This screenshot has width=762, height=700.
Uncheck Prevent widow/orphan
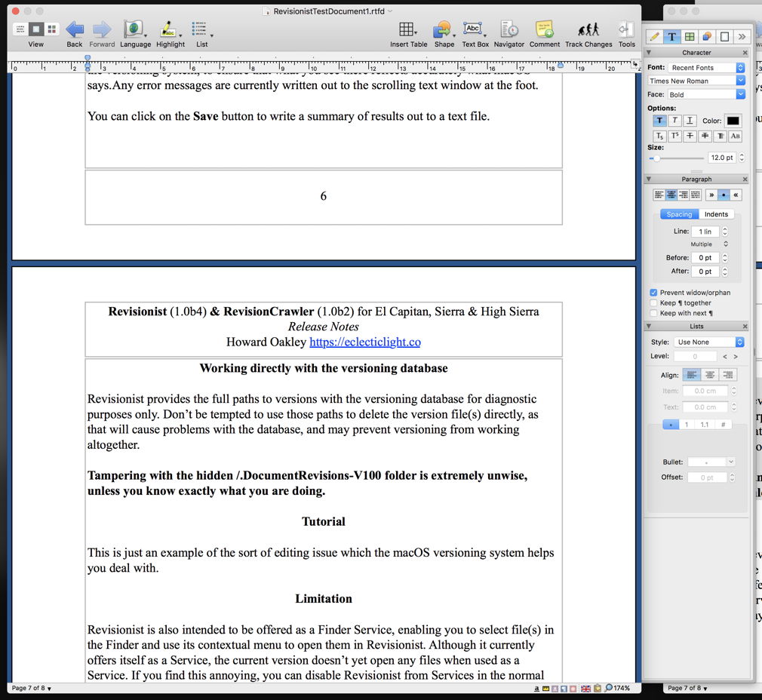[653, 293]
